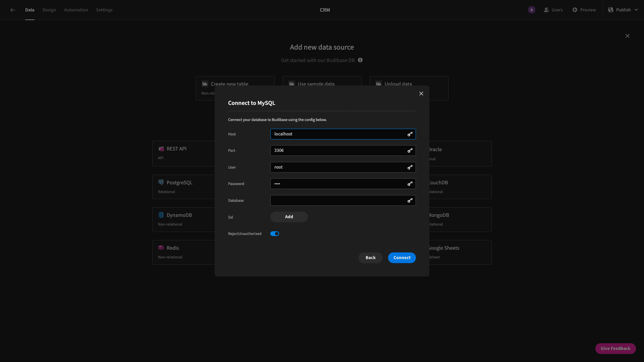This screenshot has height=362, width=644.
Task: Open the Automation tab
Action: point(76,10)
